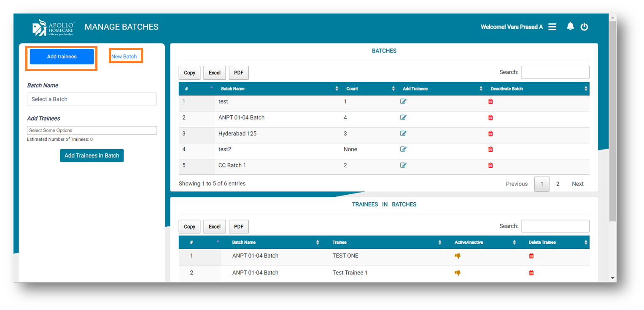
Task: Open the Select a Batch dropdown
Action: 92,99
